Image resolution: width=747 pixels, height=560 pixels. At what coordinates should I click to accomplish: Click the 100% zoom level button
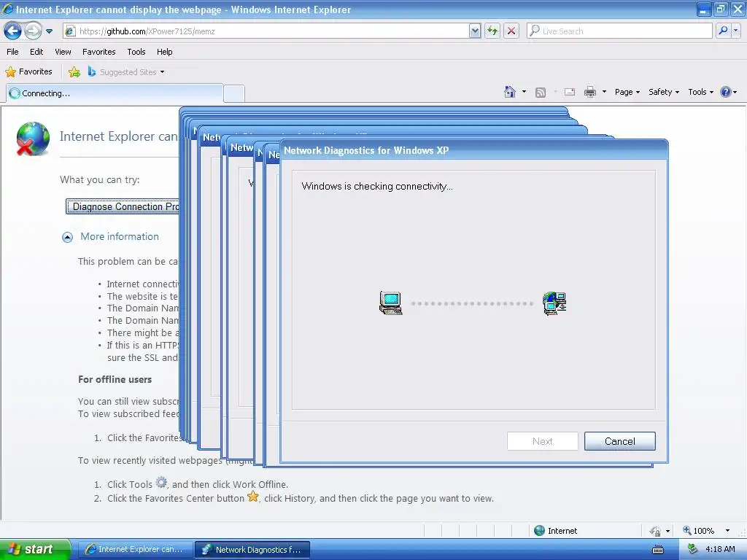tap(699, 531)
